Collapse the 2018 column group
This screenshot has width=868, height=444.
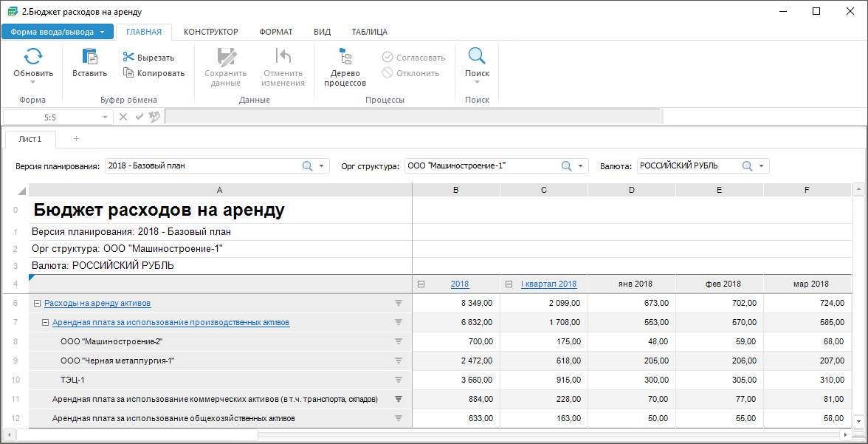tap(421, 284)
